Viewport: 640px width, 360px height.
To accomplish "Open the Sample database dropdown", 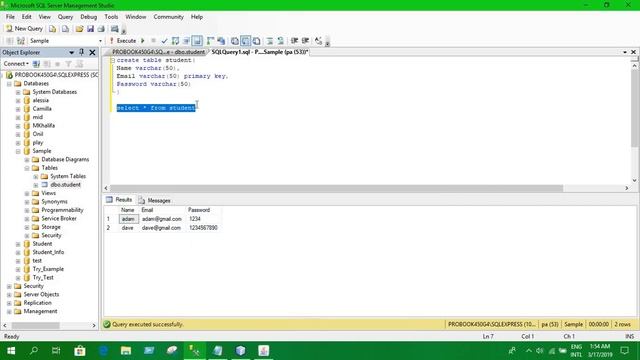I will 100,41.
